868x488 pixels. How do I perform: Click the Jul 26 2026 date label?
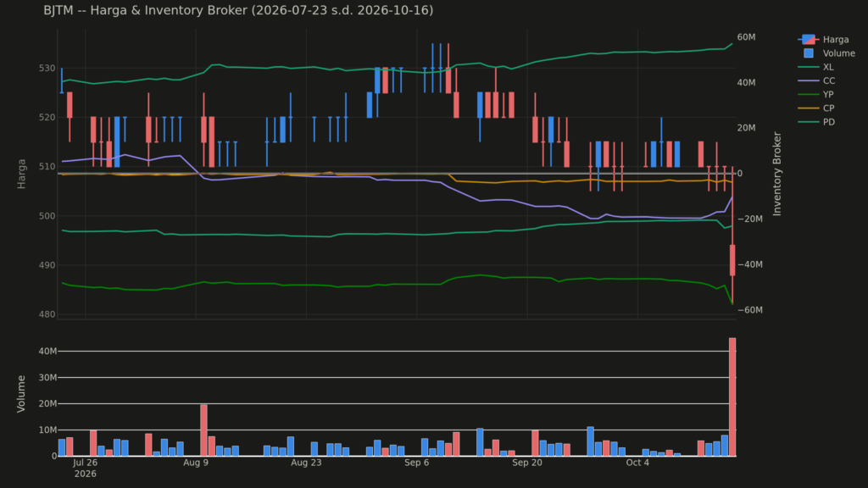point(86,468)
